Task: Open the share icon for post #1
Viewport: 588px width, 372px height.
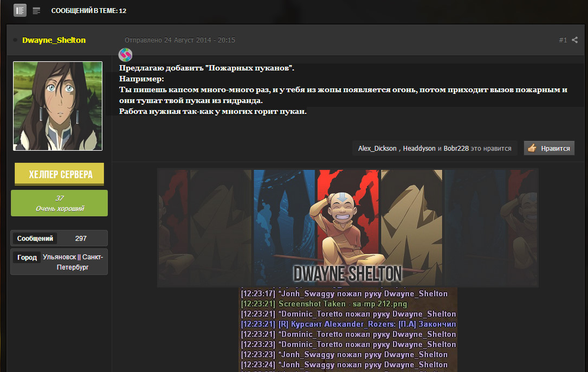Action: tap(574, 40)
